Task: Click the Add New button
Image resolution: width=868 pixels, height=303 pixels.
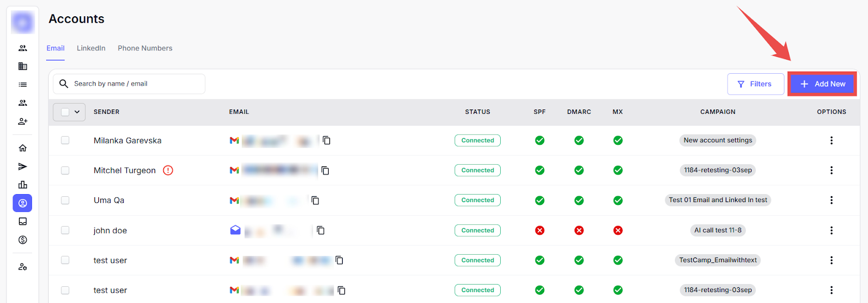Action: (822, 84)
